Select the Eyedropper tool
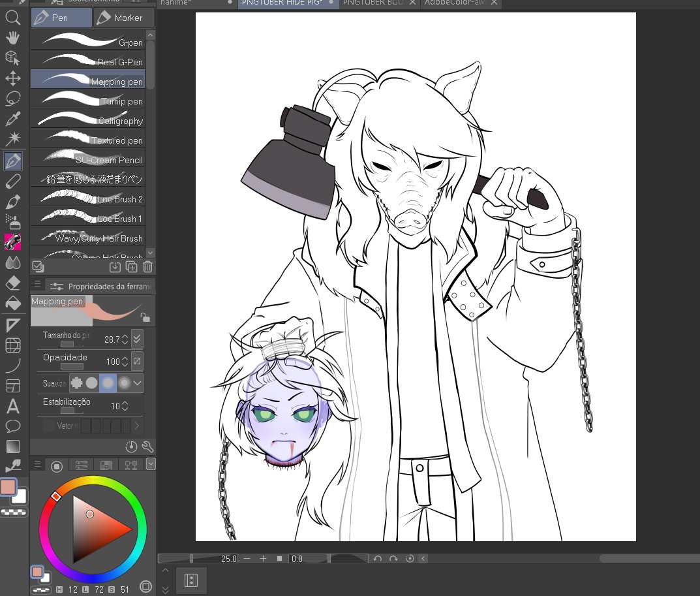 (12, 118)
